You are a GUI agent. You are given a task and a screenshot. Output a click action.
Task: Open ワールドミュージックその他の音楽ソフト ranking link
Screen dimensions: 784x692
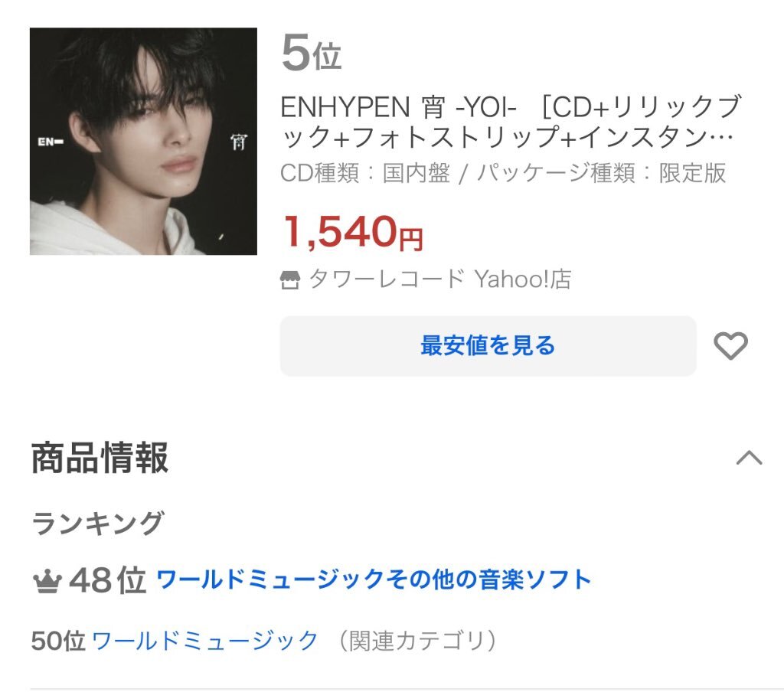pyautogui.click(x=374, y=579)
